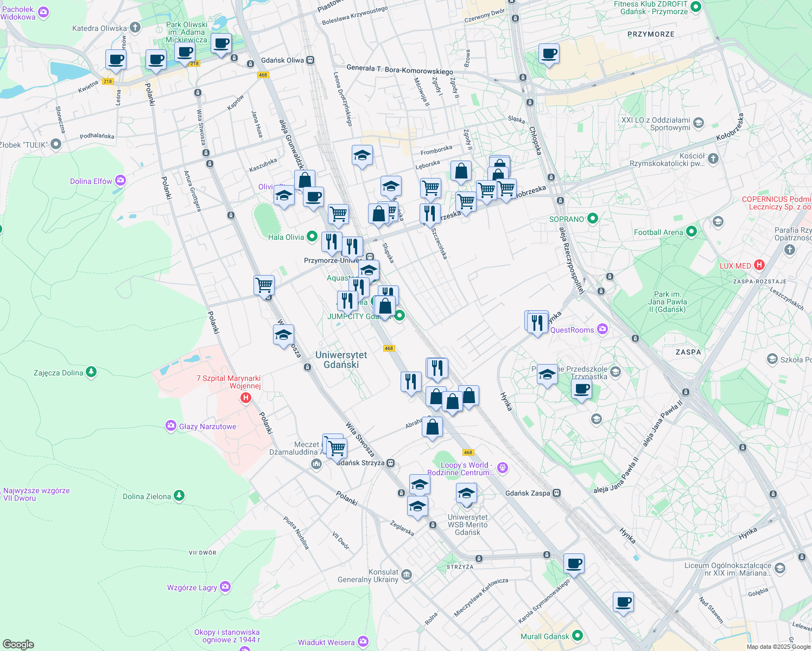Viewport: 812px width, 651px height.
Task: Select the Park Oliwski im. Adama Mickiewicza label
Action: [187, 32]
